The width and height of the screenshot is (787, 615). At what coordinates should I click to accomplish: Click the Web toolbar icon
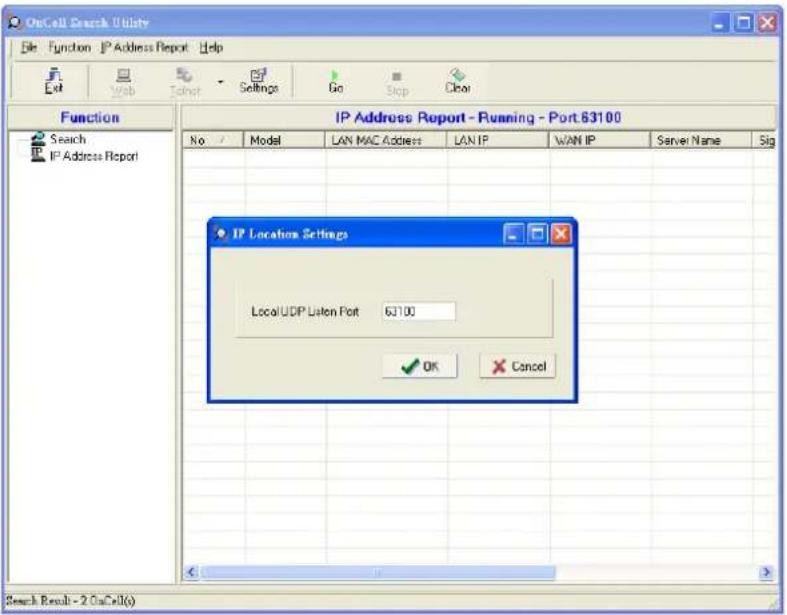click(123, 82)
